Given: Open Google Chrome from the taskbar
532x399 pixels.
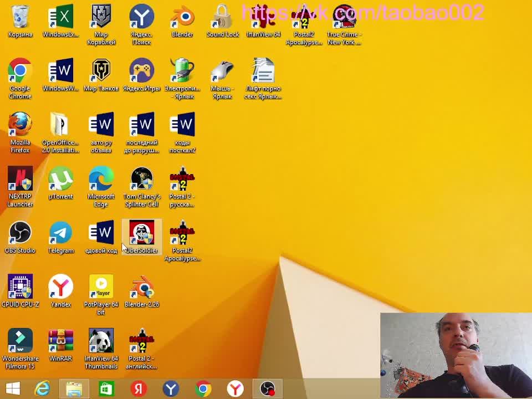Looking at the screenshot, I should tap(203, 388).
